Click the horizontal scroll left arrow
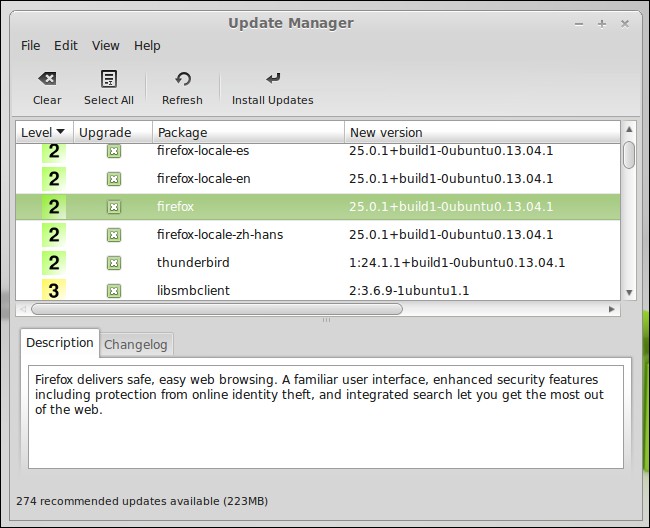Screen dimensions: 650x528 [23, 309]
